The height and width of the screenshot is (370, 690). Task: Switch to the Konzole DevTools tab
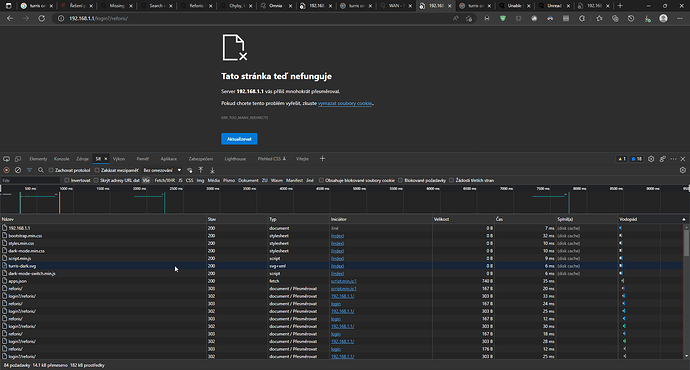[62, 159]
